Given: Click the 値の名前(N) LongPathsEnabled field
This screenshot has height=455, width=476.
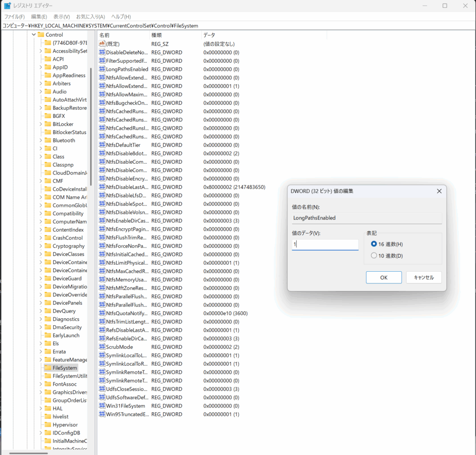Looking at the screenshot, I should (367, 218).
